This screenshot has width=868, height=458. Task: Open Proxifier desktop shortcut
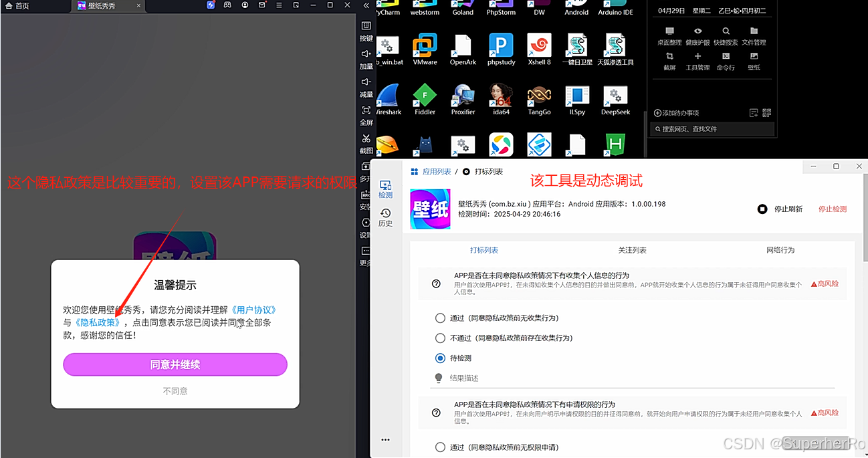[463, 100]
